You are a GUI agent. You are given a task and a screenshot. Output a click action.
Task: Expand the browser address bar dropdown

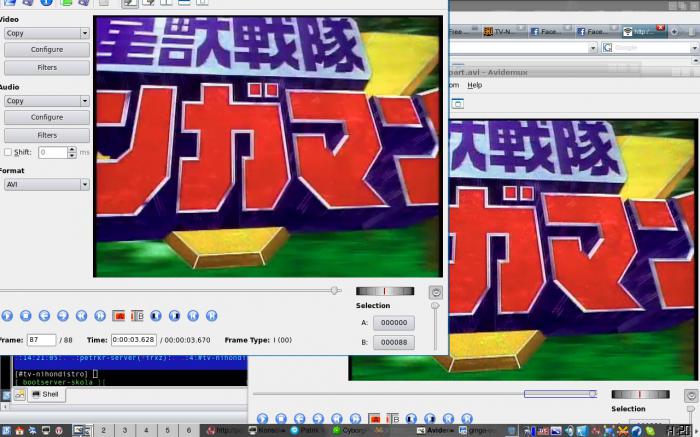pos(593,48)
